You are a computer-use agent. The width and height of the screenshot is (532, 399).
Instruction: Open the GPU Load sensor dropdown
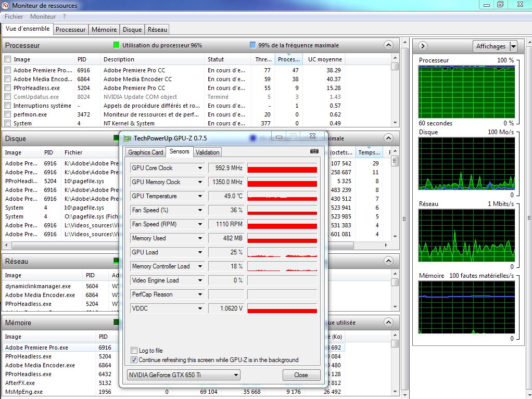(200, 252)
